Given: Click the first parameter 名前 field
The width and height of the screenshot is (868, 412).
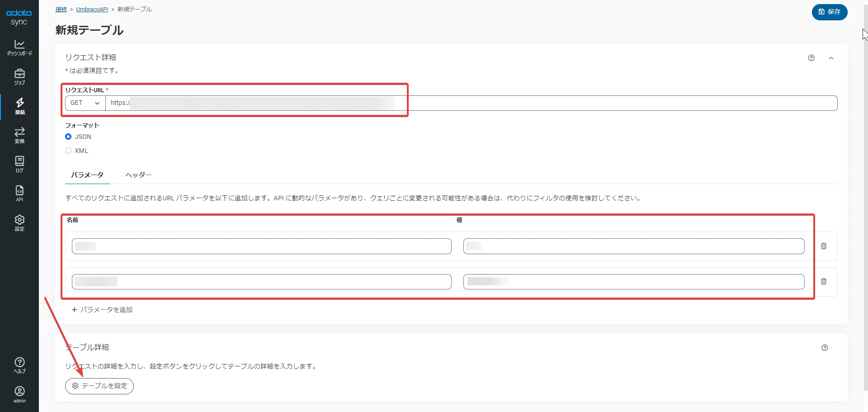Looking at the screenshot, I should click(x=262, y=246).
